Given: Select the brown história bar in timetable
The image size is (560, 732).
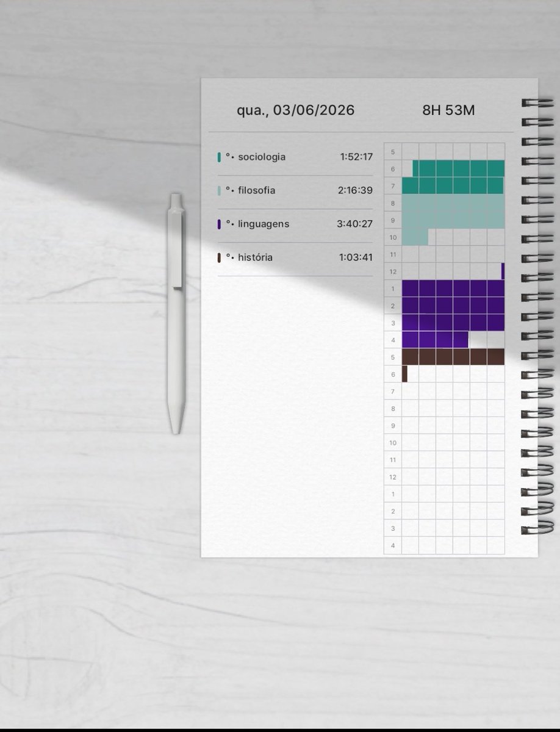Looking at the screenshot, I should pyautogui.click(x=453, y=357).
